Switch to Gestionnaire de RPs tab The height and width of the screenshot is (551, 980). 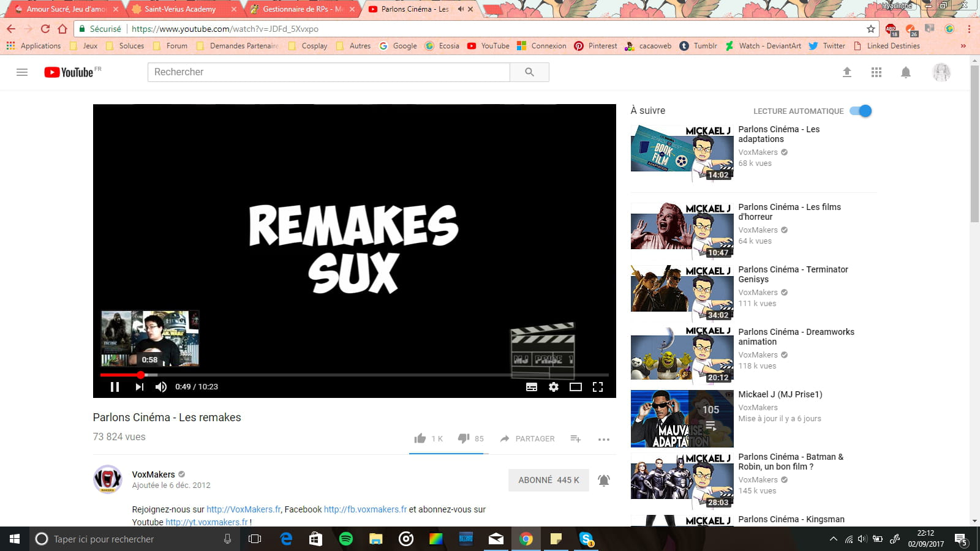pos(303,9)
